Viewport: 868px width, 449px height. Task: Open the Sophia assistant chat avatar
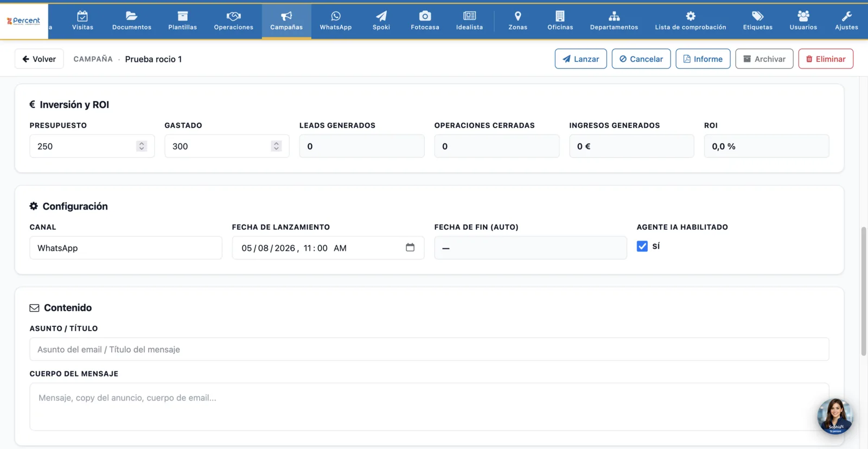[x=835, y=416]
